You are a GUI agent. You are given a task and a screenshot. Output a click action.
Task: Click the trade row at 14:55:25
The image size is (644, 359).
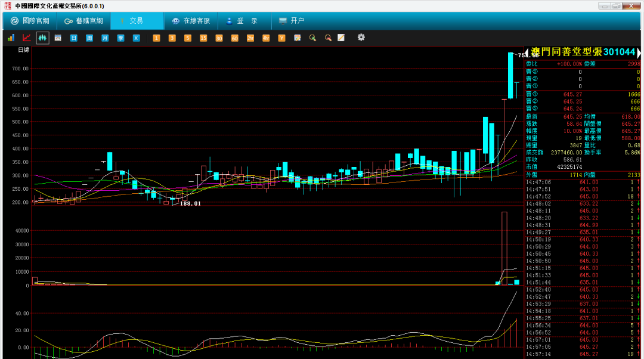(x=583, y=318)
